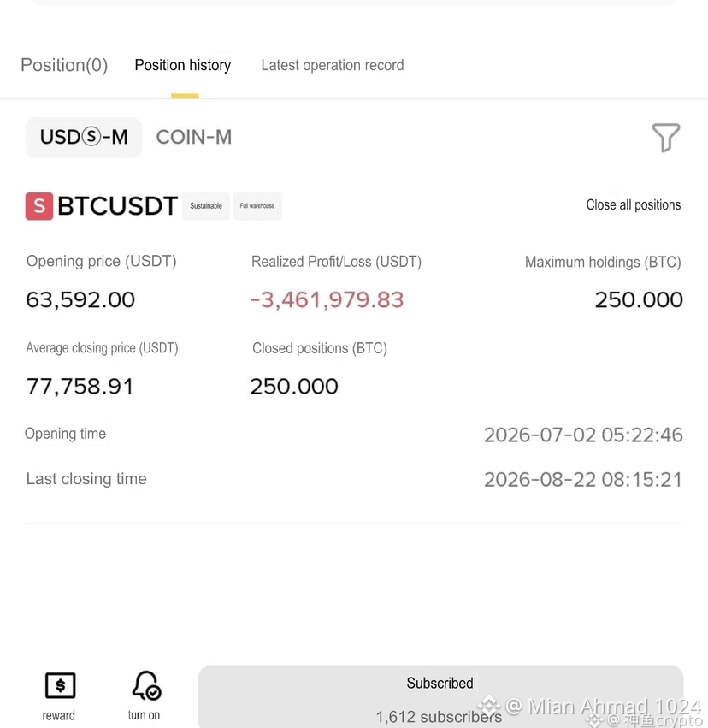Image resolution: width=708 pixels, height=728 pixels.
Task: Select the USDⓈ-M futures toggle
Action: point(84,138)
